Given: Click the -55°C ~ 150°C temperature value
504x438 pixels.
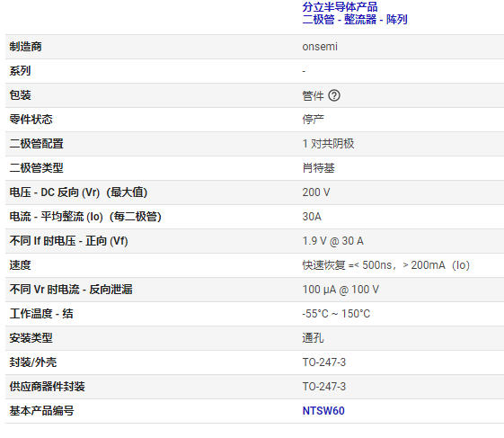Looking at the screenshot, I should click(x=336, y=314).
